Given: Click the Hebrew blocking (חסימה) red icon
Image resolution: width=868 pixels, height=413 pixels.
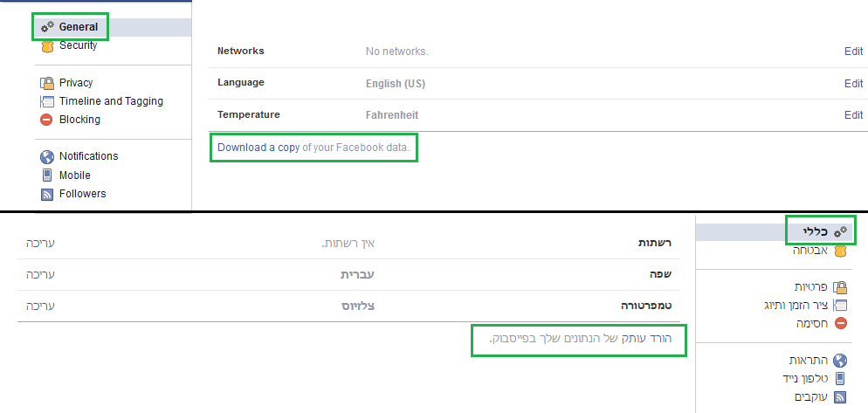Looking at the screenshot, I should click(x=840, y=323).
